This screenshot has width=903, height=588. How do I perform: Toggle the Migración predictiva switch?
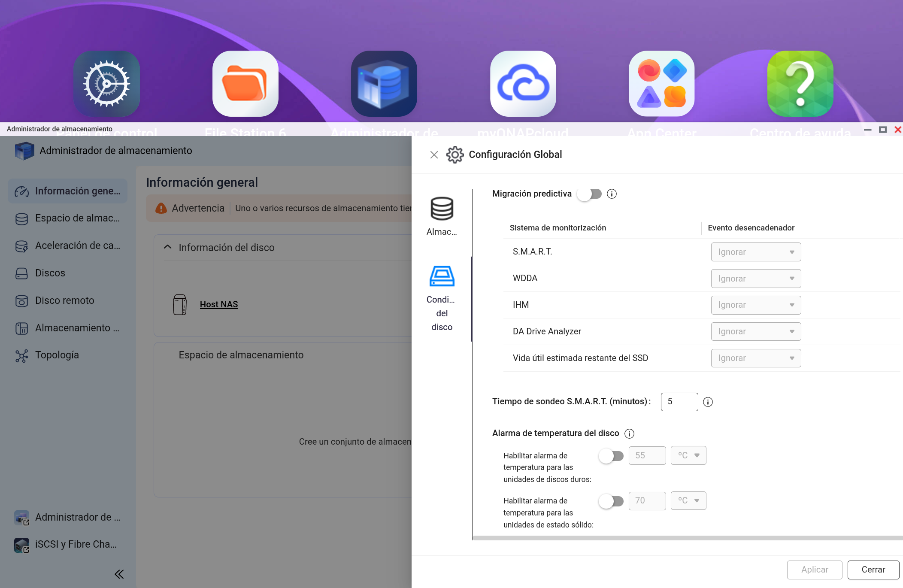pyautogui.click(x=590, y=194)
